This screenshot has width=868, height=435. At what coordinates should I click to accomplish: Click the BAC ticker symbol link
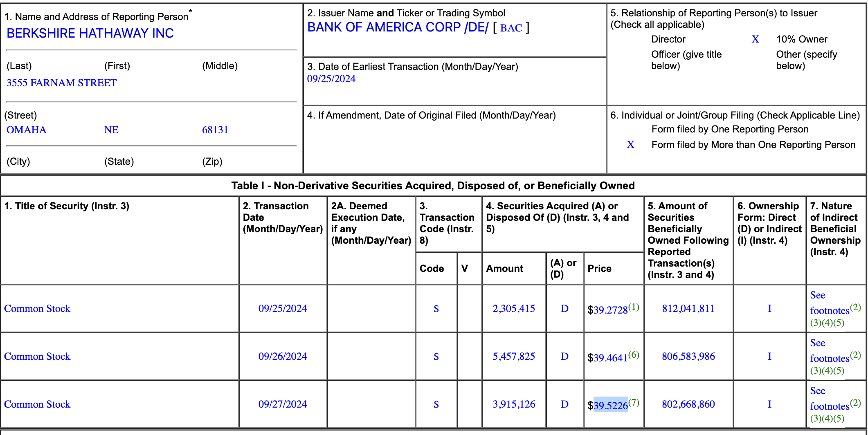click(x=511, y=28)
